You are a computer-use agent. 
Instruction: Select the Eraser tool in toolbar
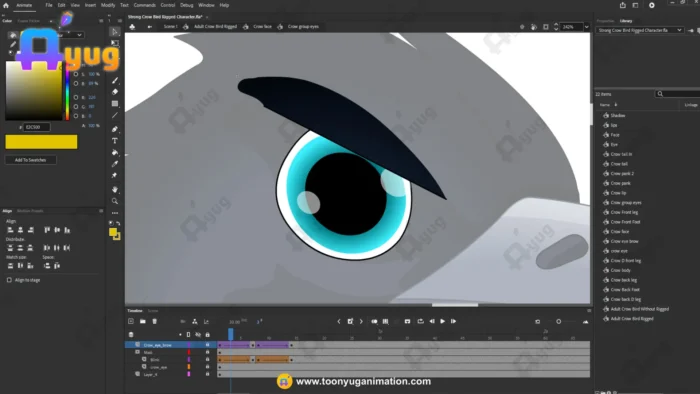click(x=115, y=92)
